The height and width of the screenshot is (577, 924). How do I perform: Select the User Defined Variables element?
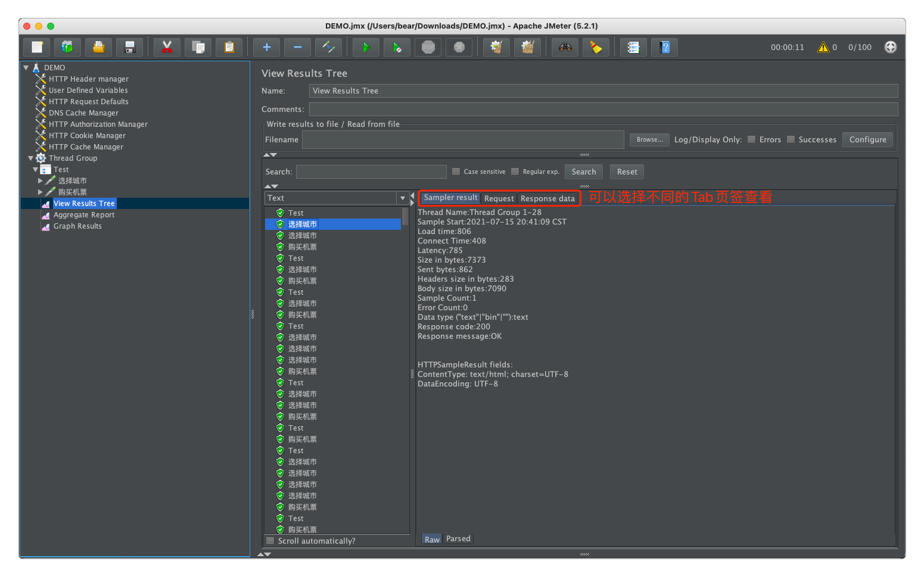(88, 90)
